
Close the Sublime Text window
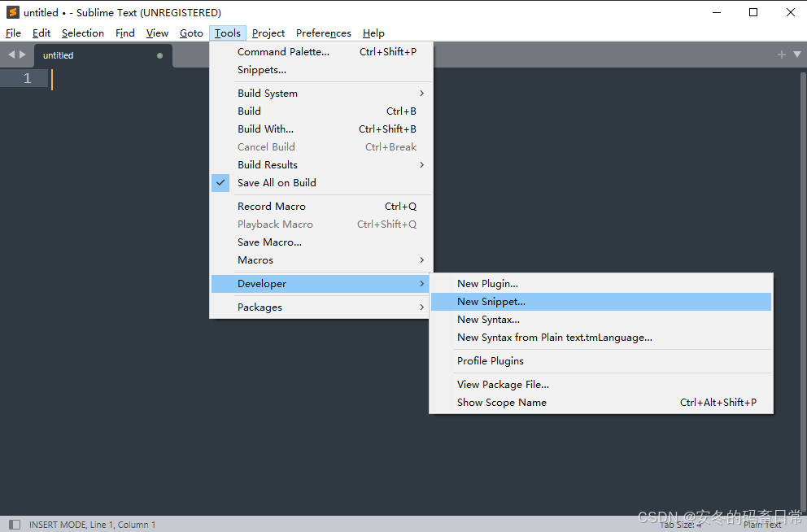click(x=791, y=12)
